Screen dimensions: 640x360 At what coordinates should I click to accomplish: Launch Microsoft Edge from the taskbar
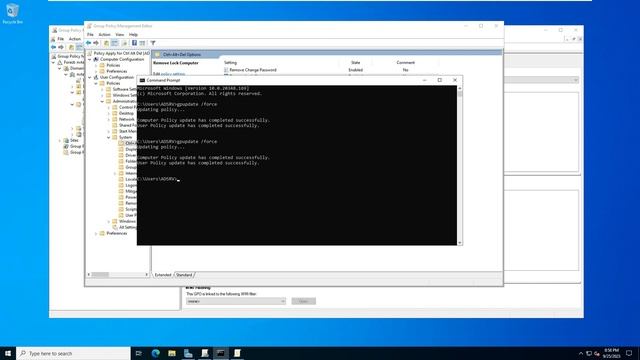click(x=156, y=353)
